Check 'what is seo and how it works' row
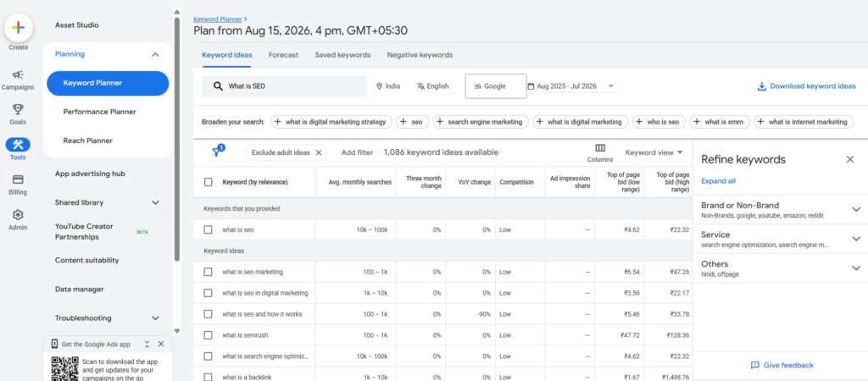Screen dimensions: 868x381 pyautogui.click(x=209, y=313)
